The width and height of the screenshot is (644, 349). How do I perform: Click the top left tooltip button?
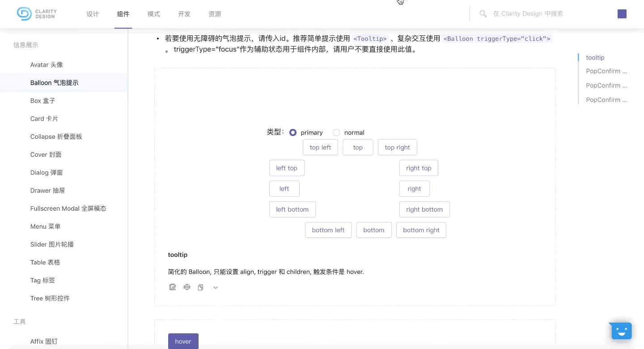click(x=320, y=147)
